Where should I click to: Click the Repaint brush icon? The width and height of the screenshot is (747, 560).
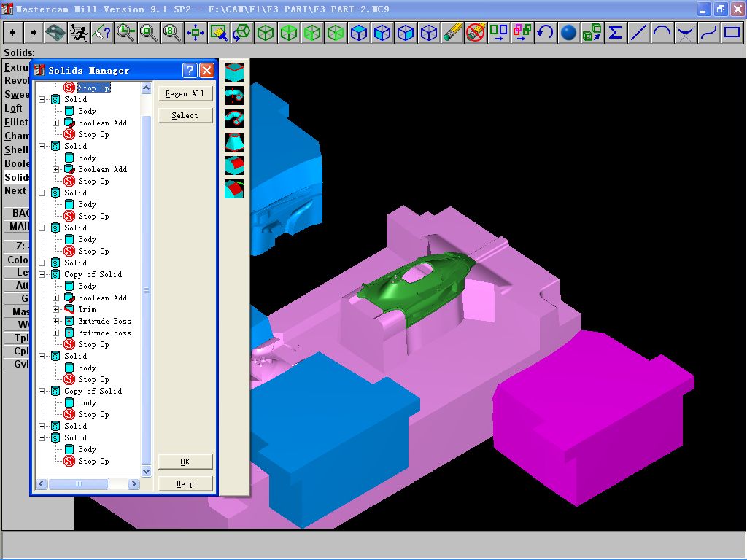[x=219, y=33]
